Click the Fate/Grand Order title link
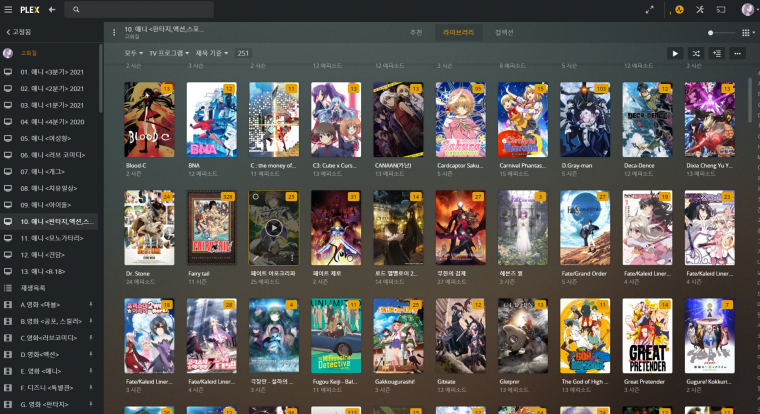 (584, 274)
